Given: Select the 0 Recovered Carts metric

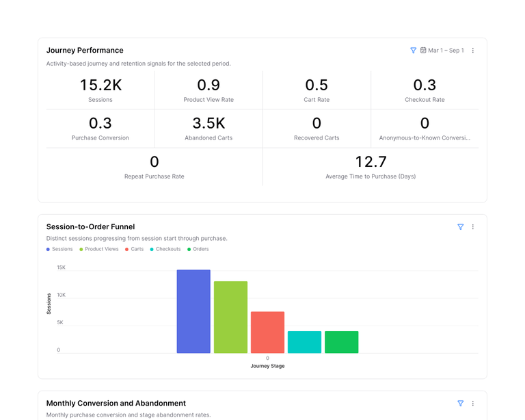Looking at the screenshot, I should pos(317,129).
